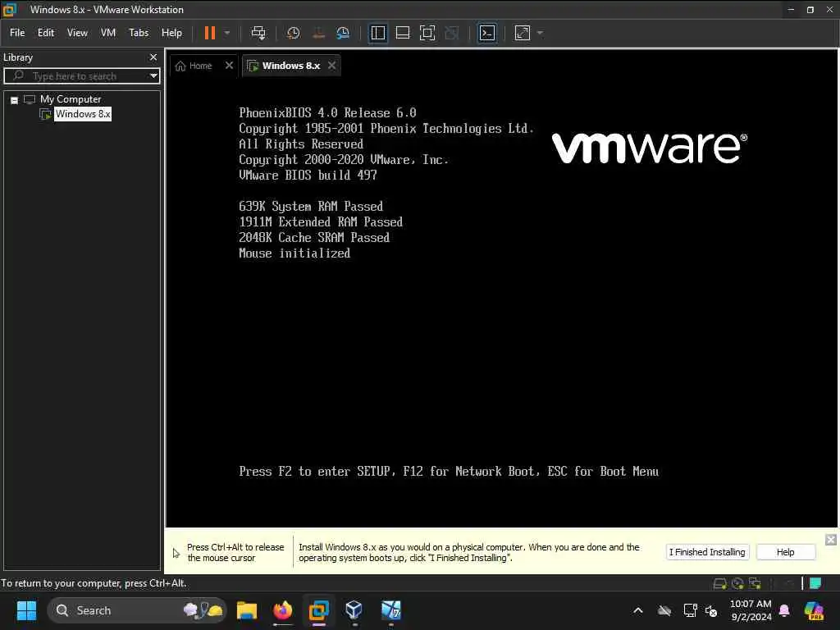
Task: Click the stretch guest display icon
Action: [523, 33]
